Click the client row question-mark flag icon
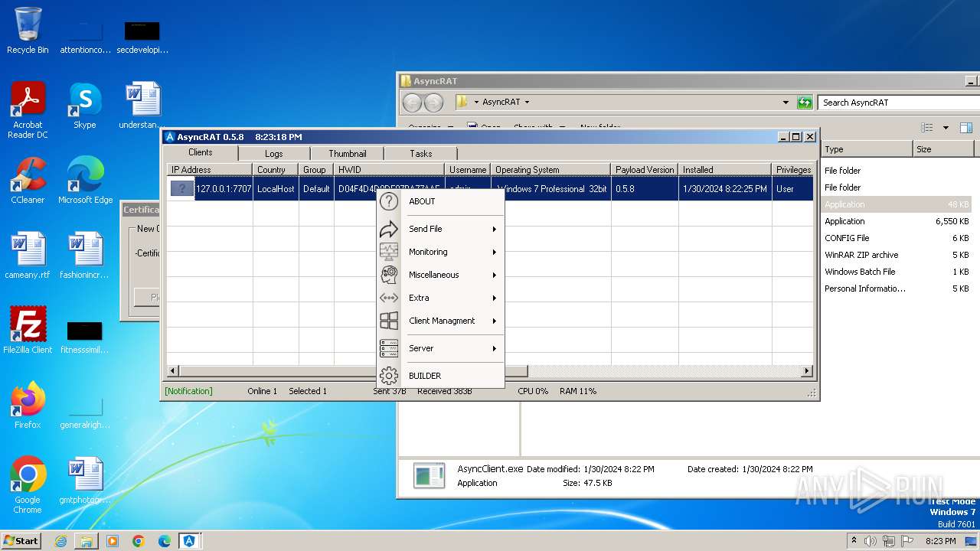This screenshot has height=551, width=980. pyautogui.click(x=181, y=188)
